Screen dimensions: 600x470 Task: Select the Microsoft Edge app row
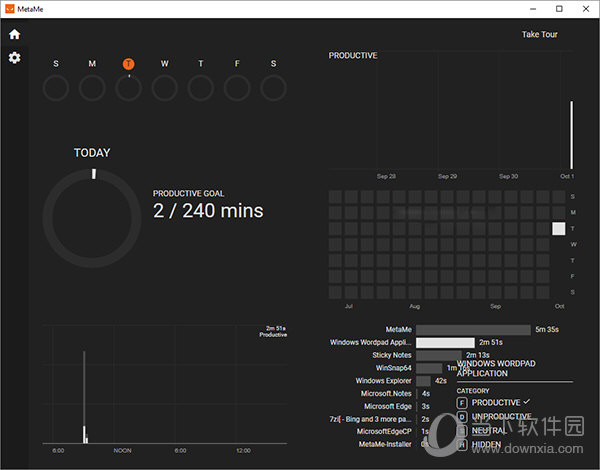coord(397,406)
